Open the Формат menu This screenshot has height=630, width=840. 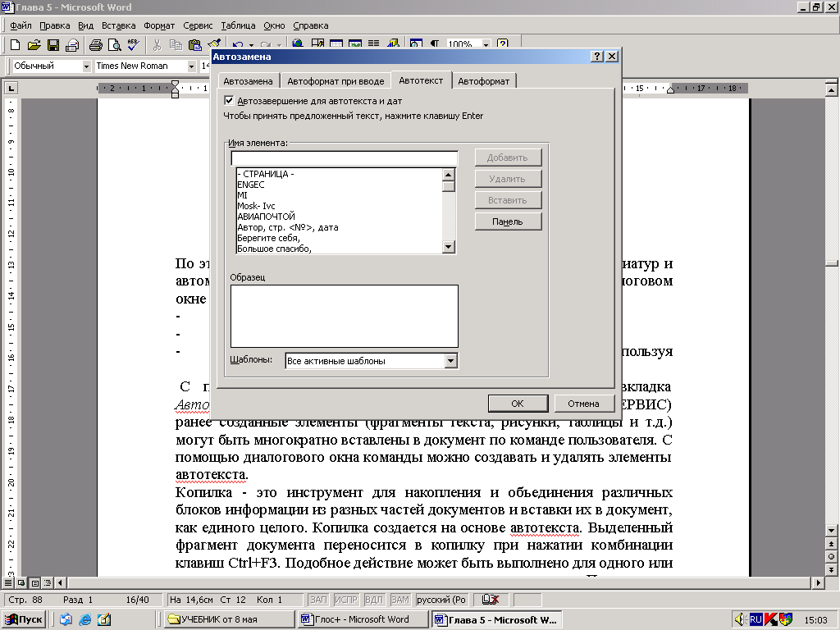coord(159,25)
